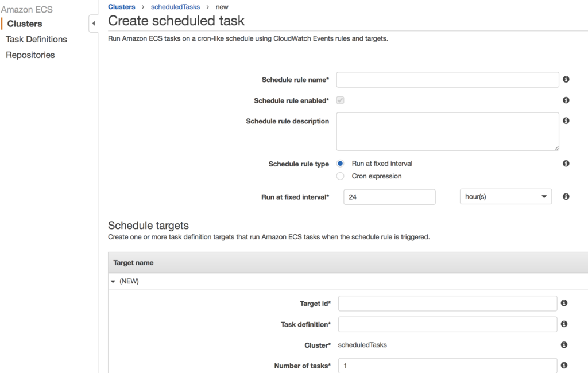This screenshot has height=373, width=588.
Task: Click the Cluster field info icon
Action: pos(564,345)
